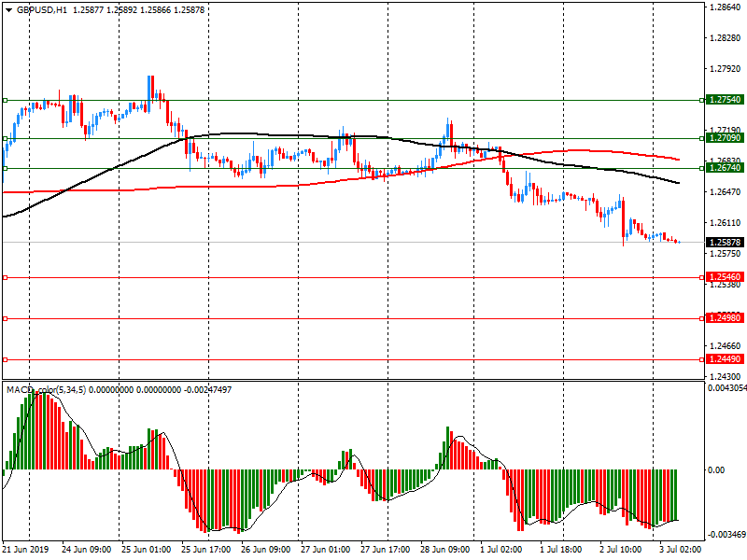This screenshot has height=560, width=747.
Task: Select the 1.26740 green level label
Action: (x=726, y=168)
